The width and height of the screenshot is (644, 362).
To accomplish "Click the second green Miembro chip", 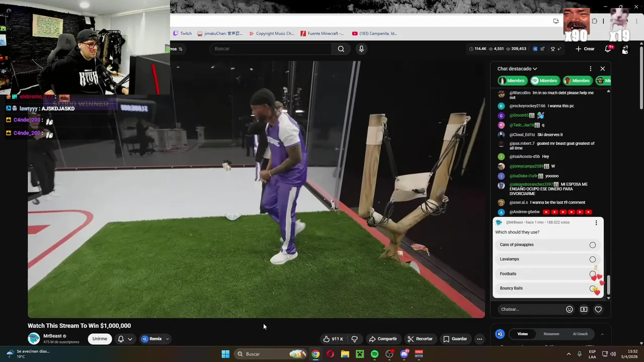I will click(544, 80).
